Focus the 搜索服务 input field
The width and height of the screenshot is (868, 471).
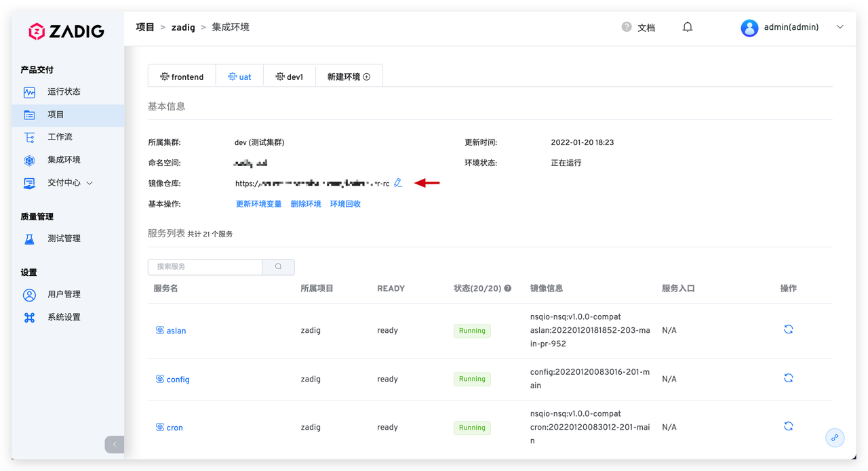pos(205,266)
